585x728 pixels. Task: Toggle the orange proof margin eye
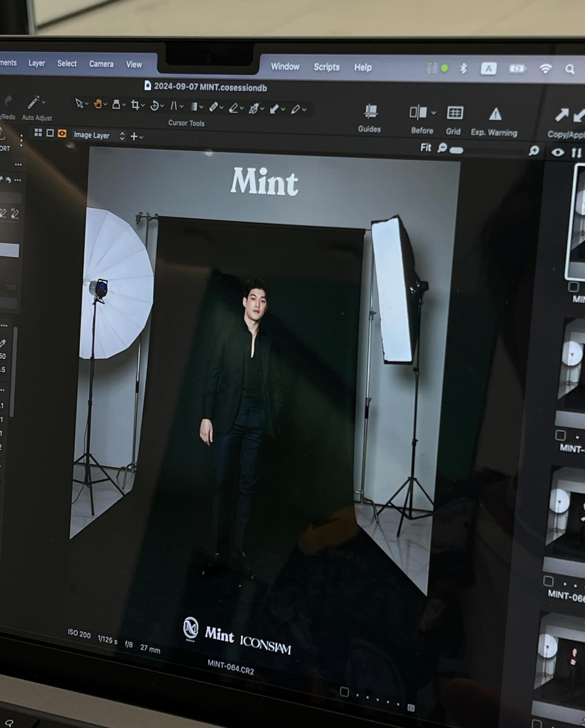coord(62,133)
